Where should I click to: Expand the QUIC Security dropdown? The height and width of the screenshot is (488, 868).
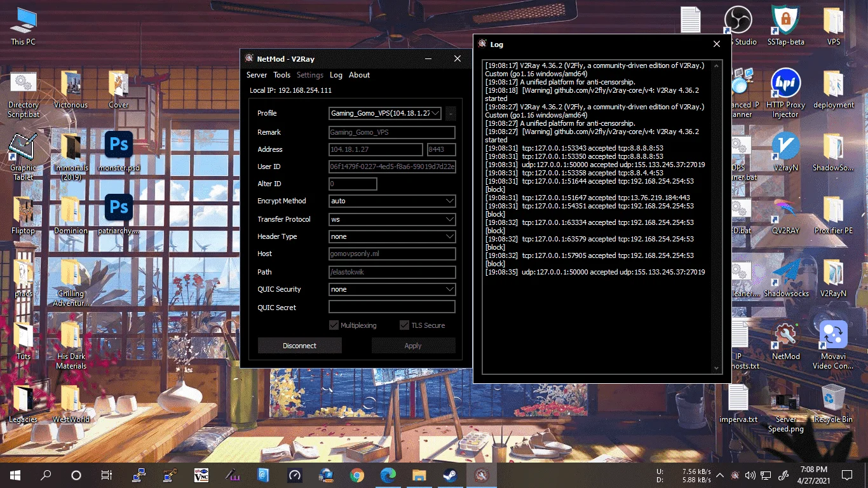392,289
